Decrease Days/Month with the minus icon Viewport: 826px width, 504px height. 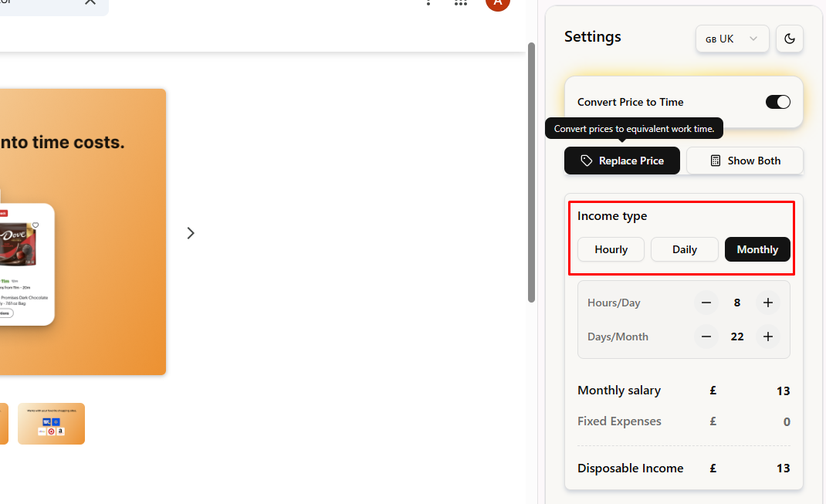[x=706, y=337]
